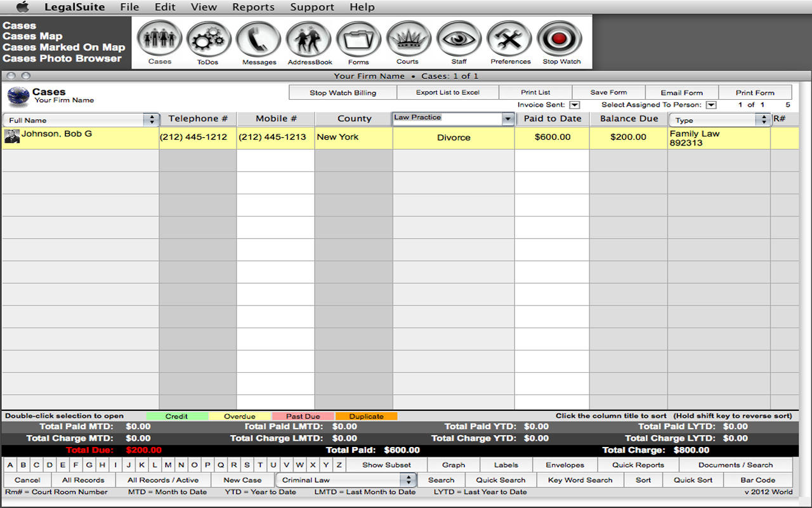Click the Labels button
812x508 pixels.
coord(506,465)
